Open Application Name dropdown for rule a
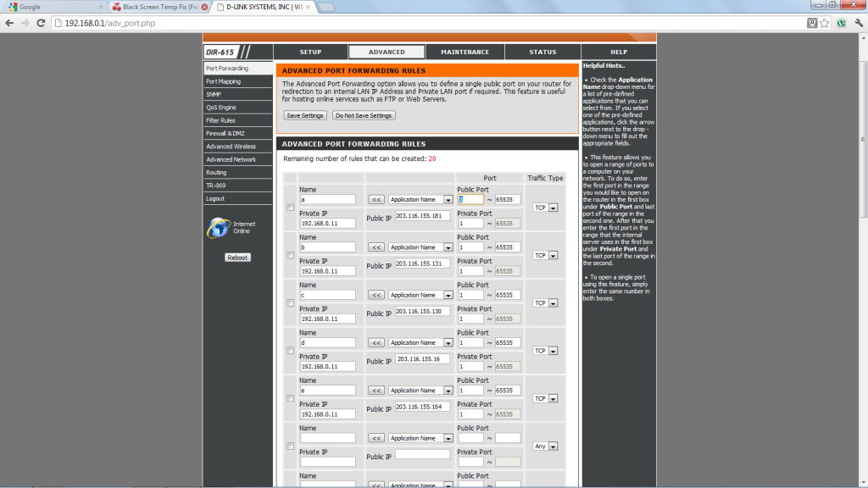 (x=420, y=200)
